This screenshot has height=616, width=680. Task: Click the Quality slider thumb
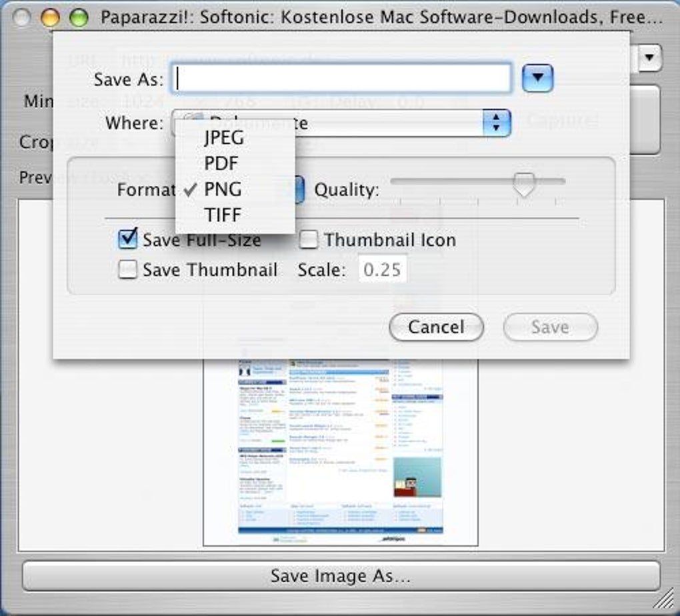(x=524, y=185)
